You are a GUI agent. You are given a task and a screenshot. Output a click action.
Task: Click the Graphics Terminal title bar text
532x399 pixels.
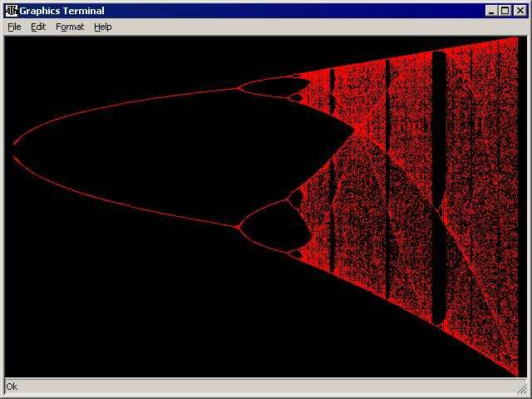62,11
